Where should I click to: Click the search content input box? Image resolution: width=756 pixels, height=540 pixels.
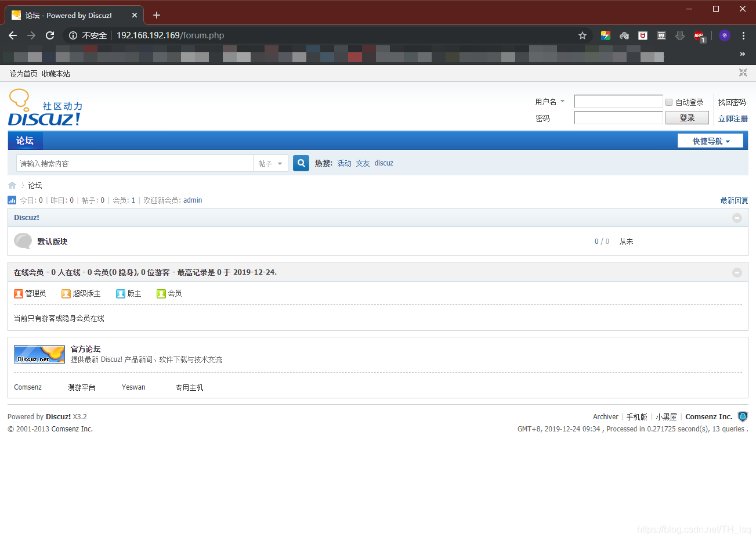click(135, 164)
